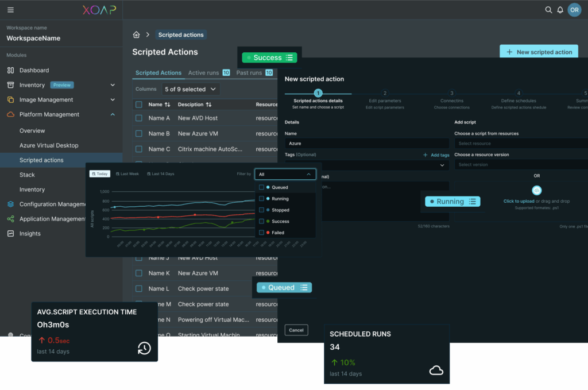Click the home breadcrumb icon
This screenshot has height=390, width=588.
(136, 35)
